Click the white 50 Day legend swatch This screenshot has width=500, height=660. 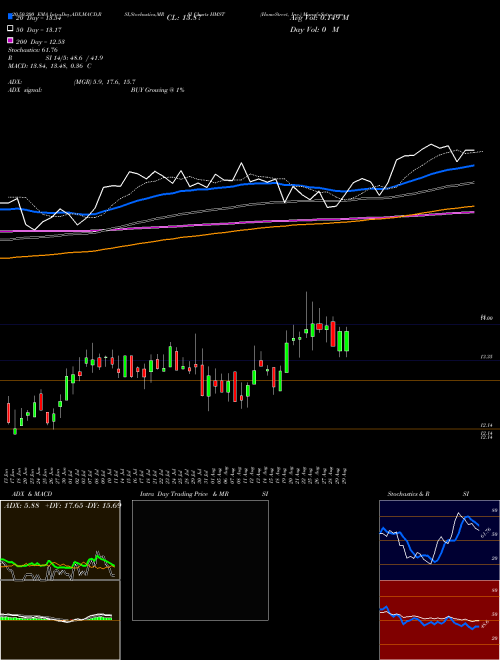10,29
